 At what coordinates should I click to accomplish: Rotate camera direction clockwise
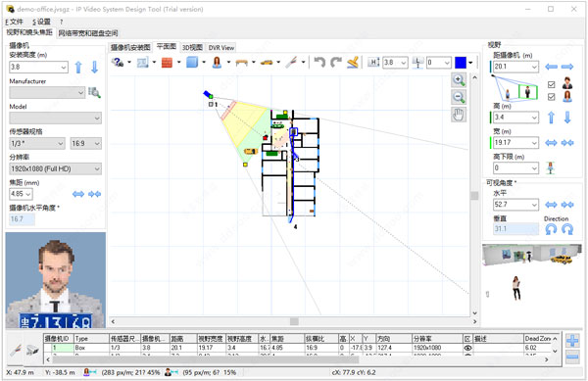tap(567, 229)
